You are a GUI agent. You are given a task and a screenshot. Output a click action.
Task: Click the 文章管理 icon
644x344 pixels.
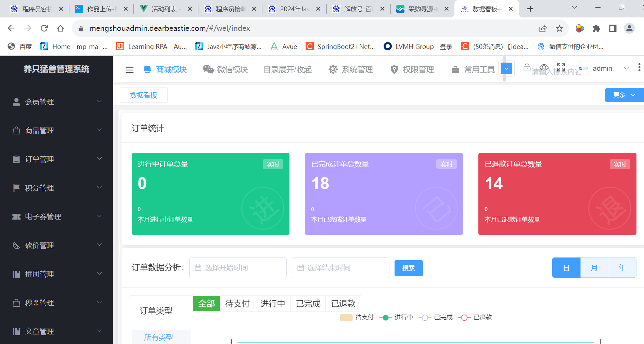coord(16,331)
